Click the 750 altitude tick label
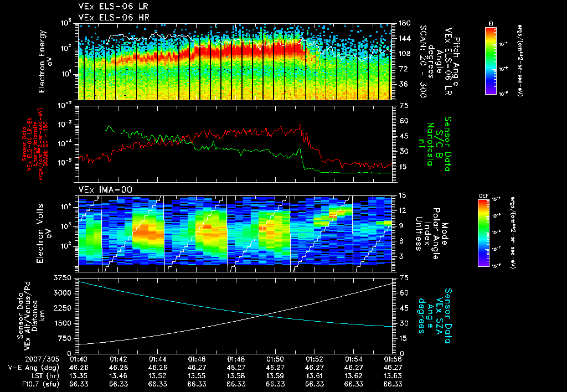The width and height of the screenshot is (567, 392). pos(64,338)
